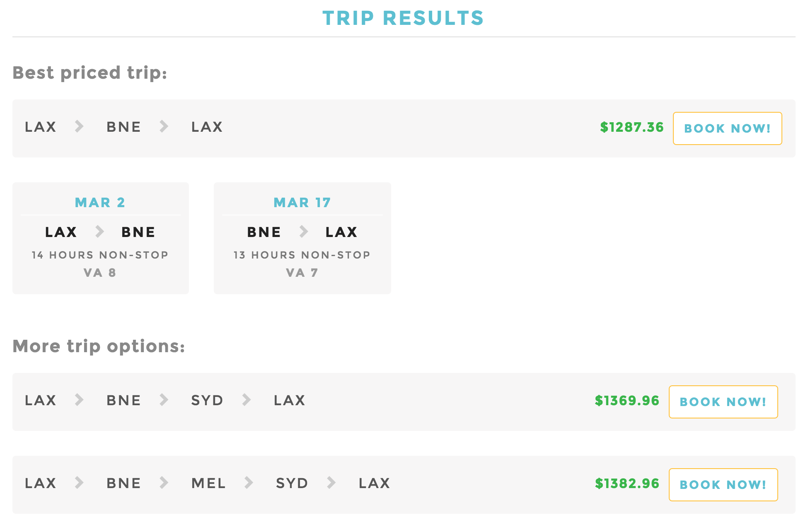Click arrow after first LAX in best priced trip

(79, 126)
